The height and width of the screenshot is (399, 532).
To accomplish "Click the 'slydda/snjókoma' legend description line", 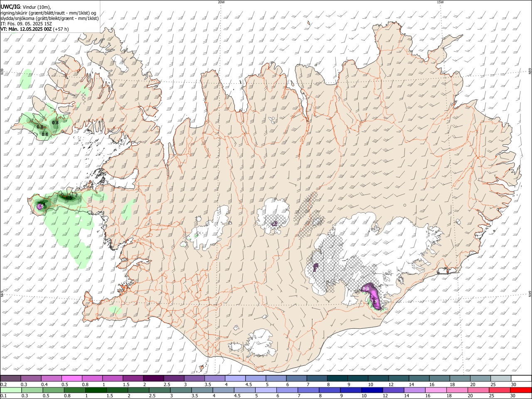I will click(x=49, y=18).
